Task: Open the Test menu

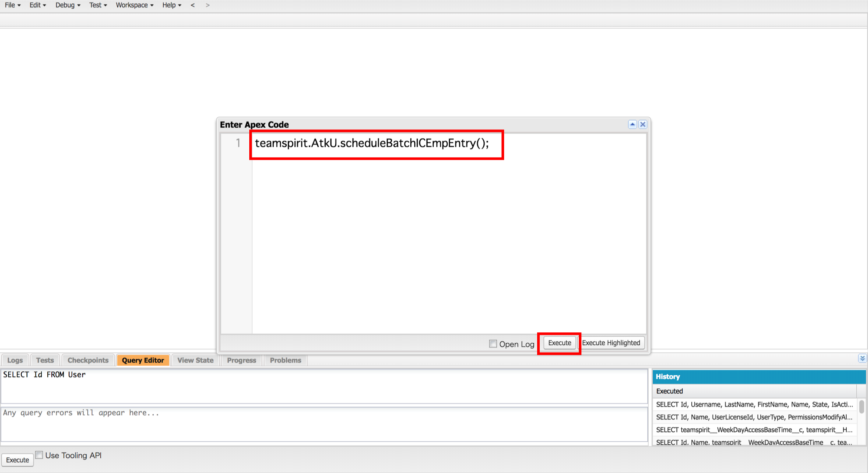Action: [x=98, y=5]
